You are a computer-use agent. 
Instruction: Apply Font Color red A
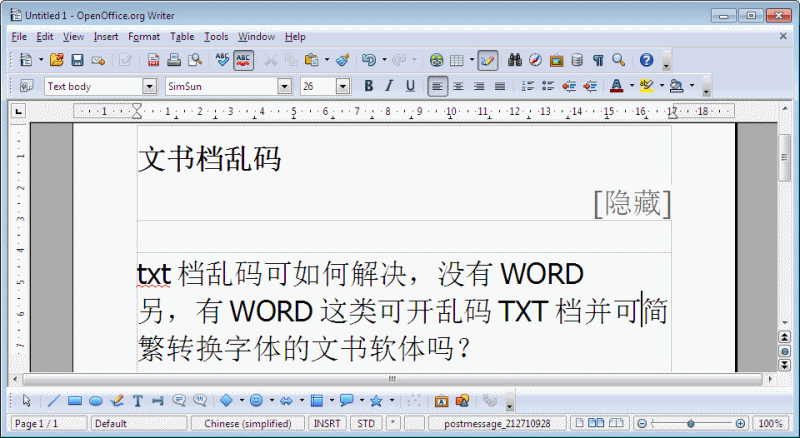616,86
